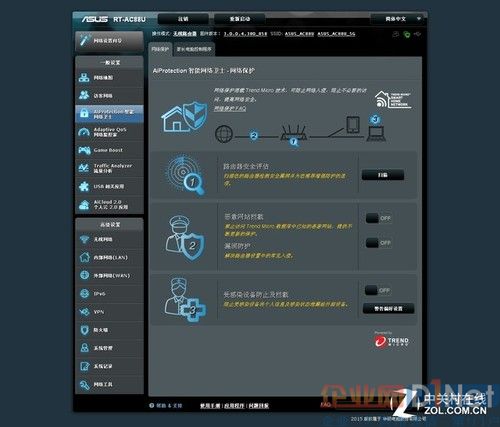Image resolution: width=500 pixels, height=427 pixels.
Task: Click the Powered by Trend Micro logo
Action: 391,341
